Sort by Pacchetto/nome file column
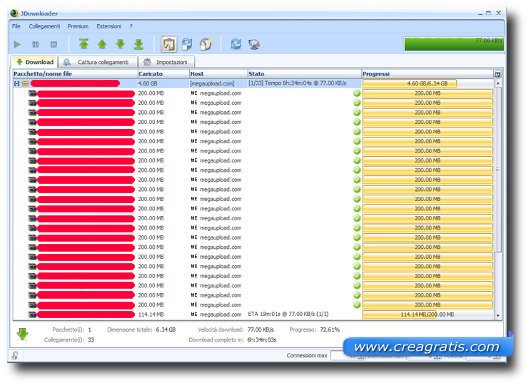530x386 pixels. point(75,74)
